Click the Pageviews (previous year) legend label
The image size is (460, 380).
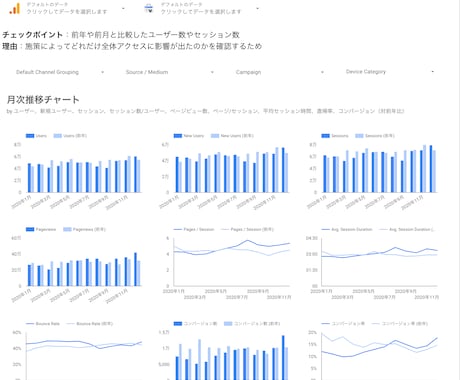pos(89,229)
